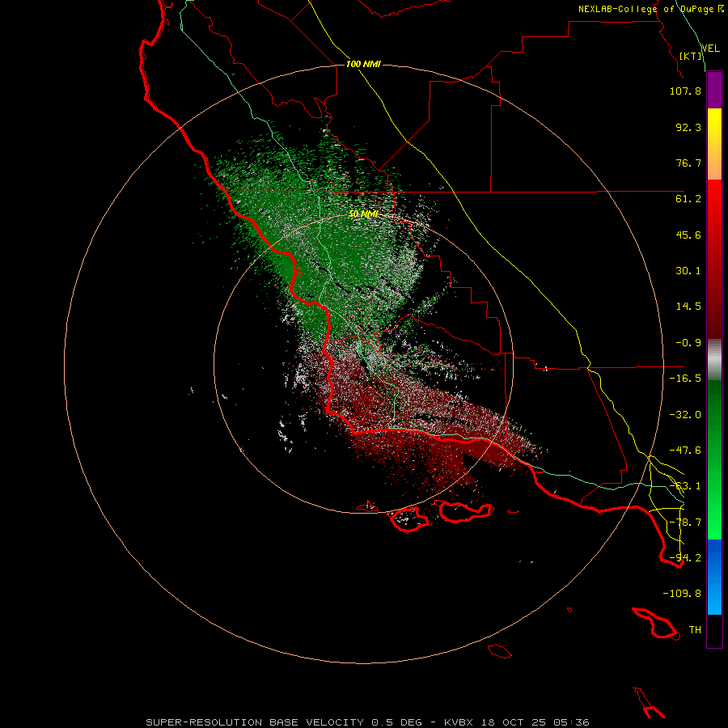728x728 pixels.
Task: Select the 30.1 velocity scale value
Action: [x=688, y=271]
